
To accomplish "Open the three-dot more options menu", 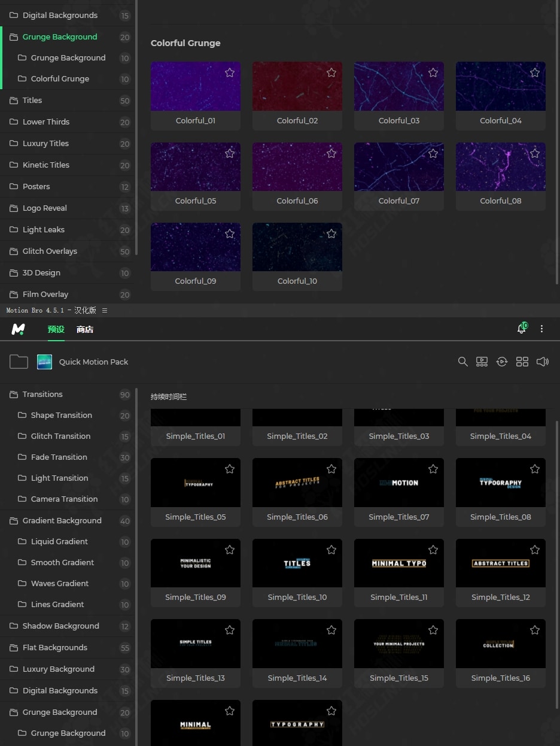I will coord(541,329).
